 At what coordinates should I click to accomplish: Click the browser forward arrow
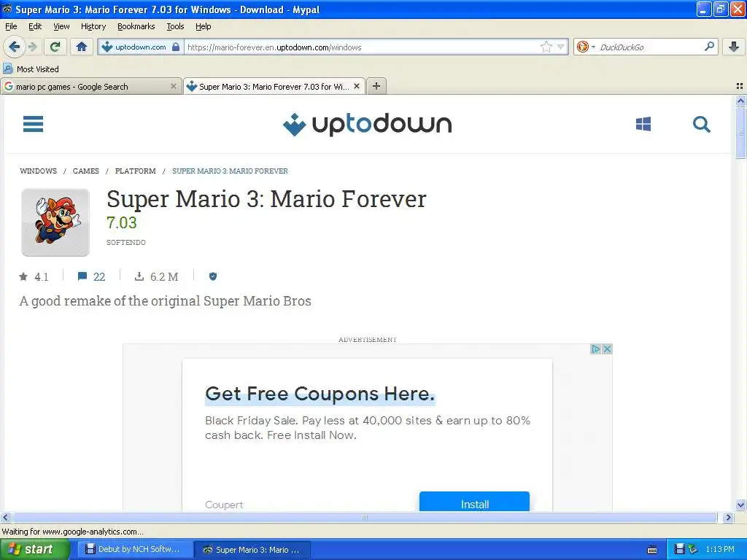pos(32,47)
